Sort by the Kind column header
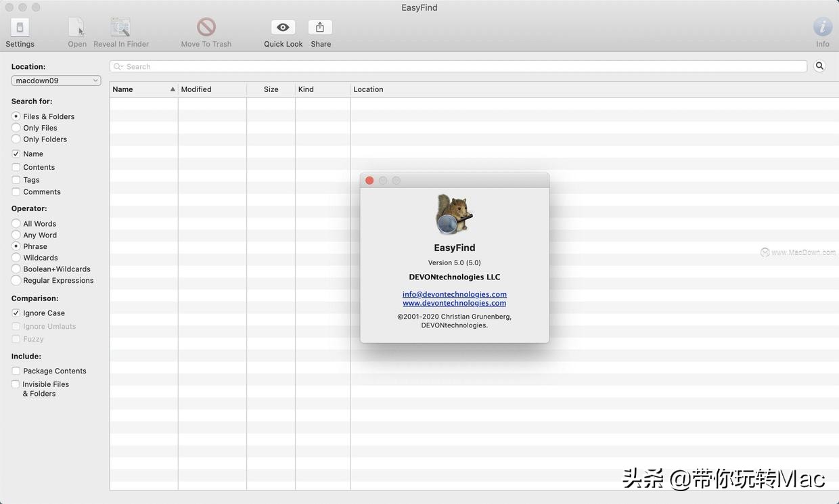This screenshot has height=504, width=839. [x=323, y=89]
